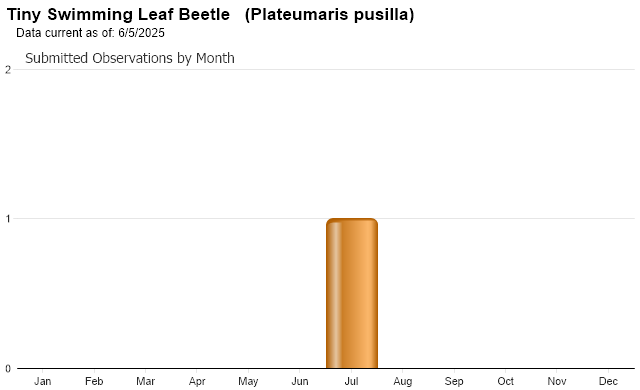Select the Oct axis label
The width and height of the screenshot is (640, 390).
tap(505, 381)
